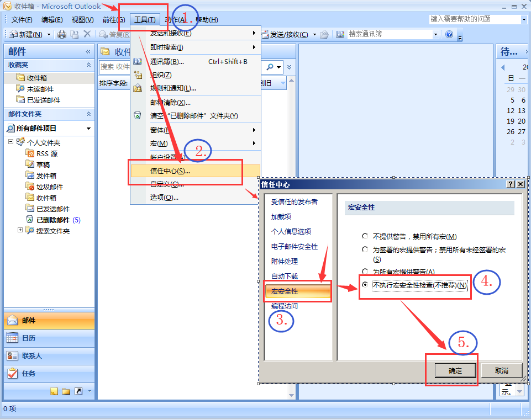Open the 帮助(H) menu
Screen dimensions: 531x420
[207, 20]
